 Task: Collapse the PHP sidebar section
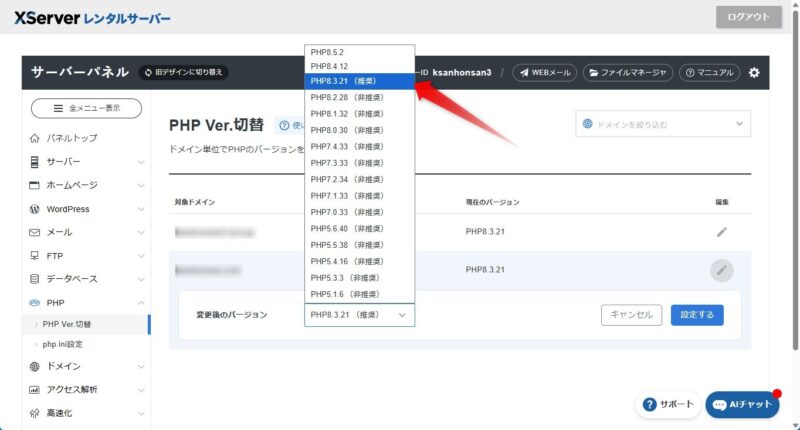(x=86, y=301)
